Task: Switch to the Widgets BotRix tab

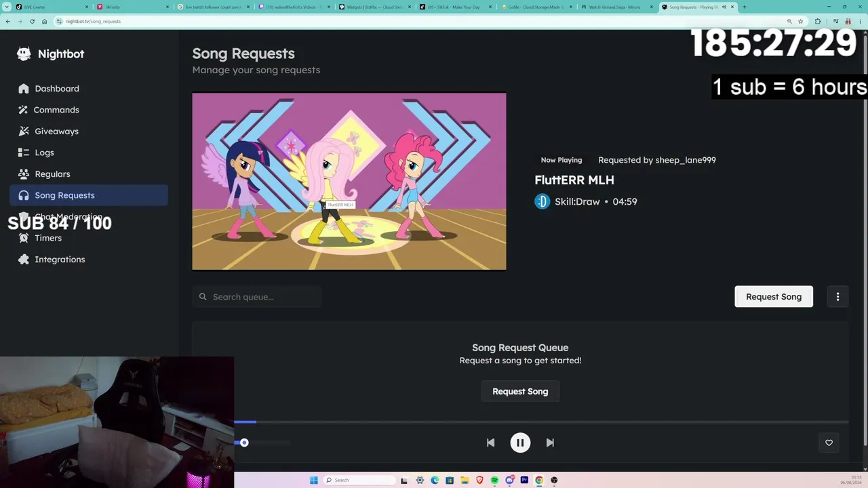Action: (375, 7)
